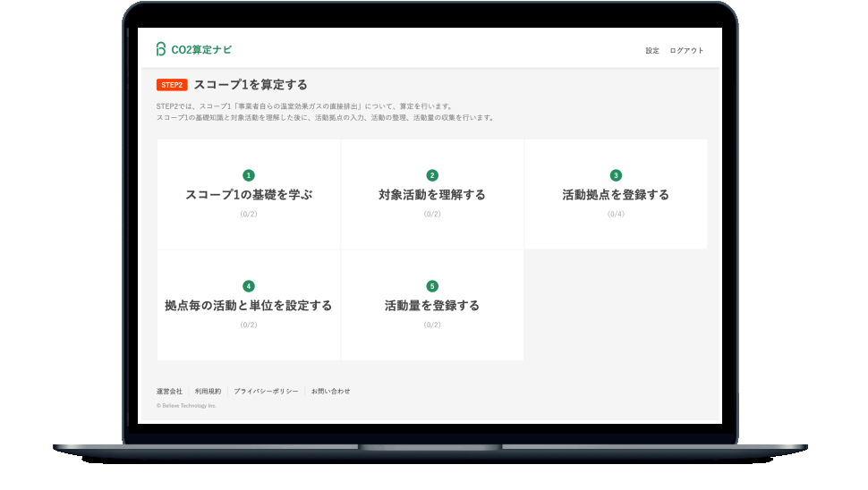Click the green number 3 circle badge
Screen dimensions: 868x490
pos(616,175)
